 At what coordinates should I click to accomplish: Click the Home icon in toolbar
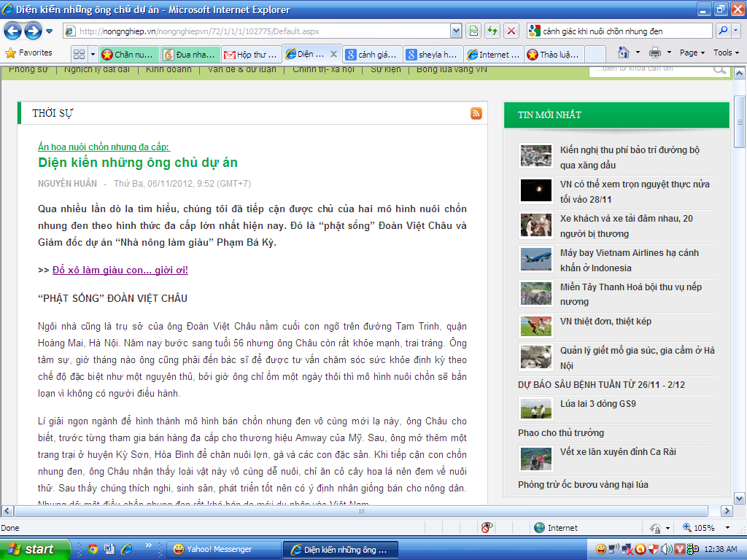[624, 52]
